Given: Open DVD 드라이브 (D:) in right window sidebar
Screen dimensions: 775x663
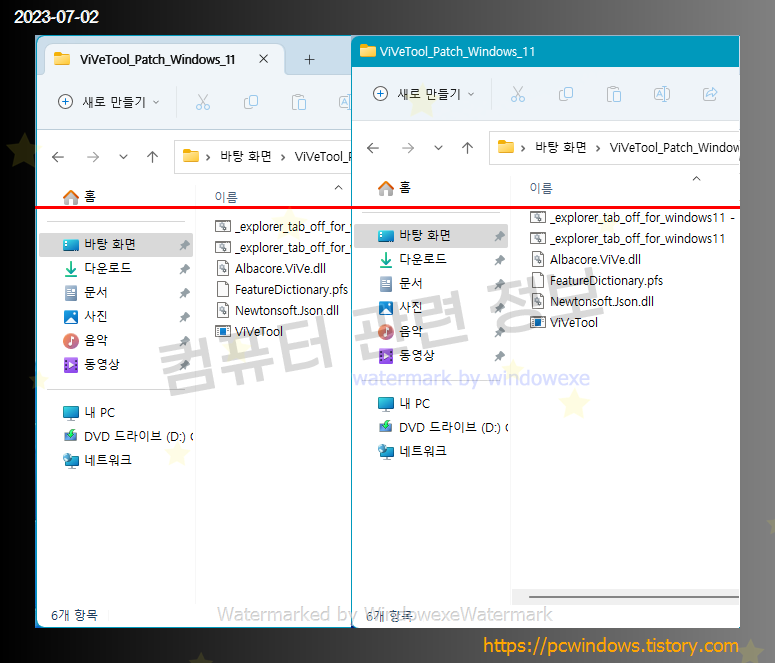Looking at the screenshot, I should [442, 427].
